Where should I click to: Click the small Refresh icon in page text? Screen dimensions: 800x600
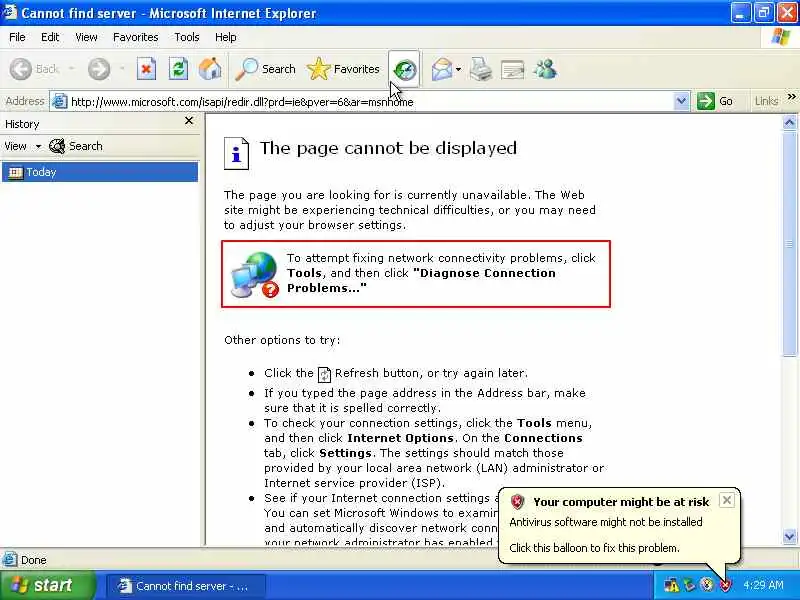[324, 374]
